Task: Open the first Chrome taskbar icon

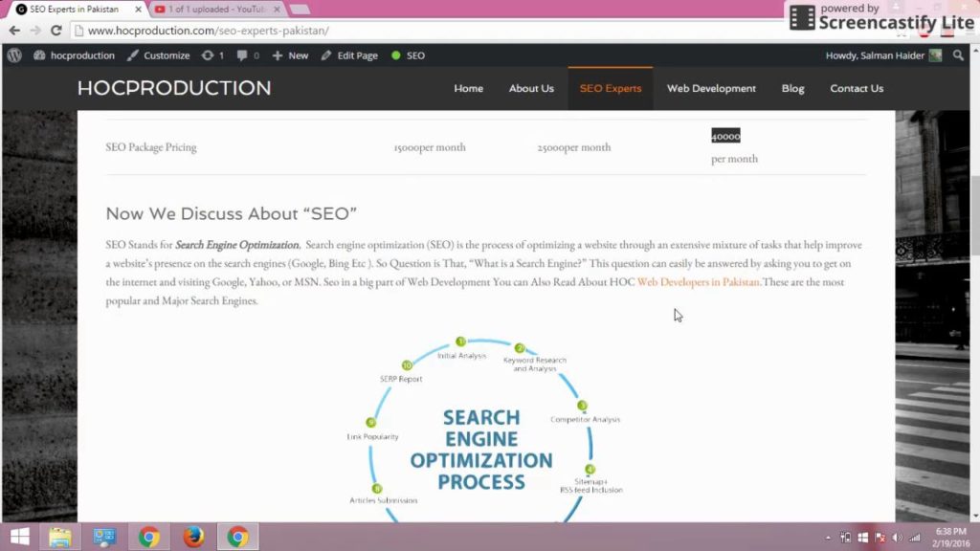Action: click(x=148, y=537)
